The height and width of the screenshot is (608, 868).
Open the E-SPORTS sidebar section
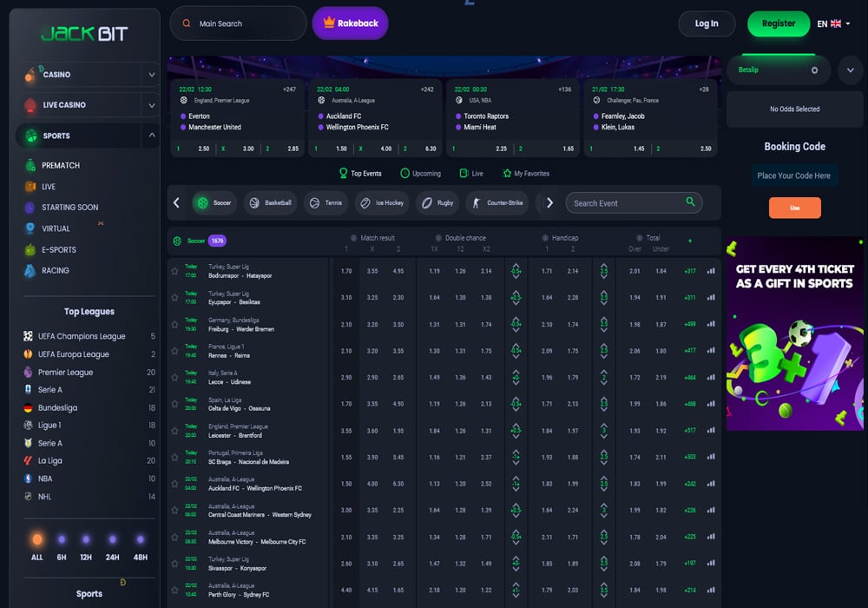point(58,249)
